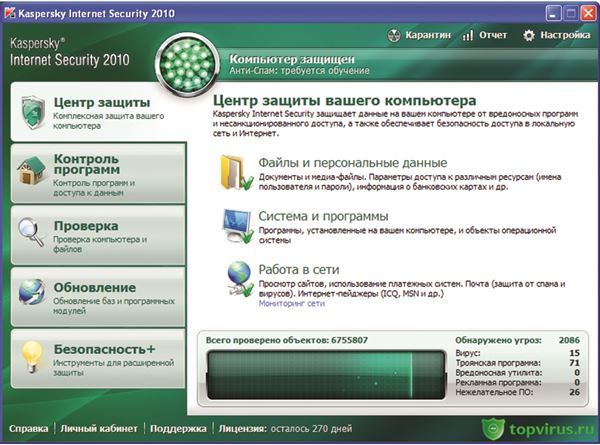Click the Обнаружено угроз 2086 counter

point(517,340)
